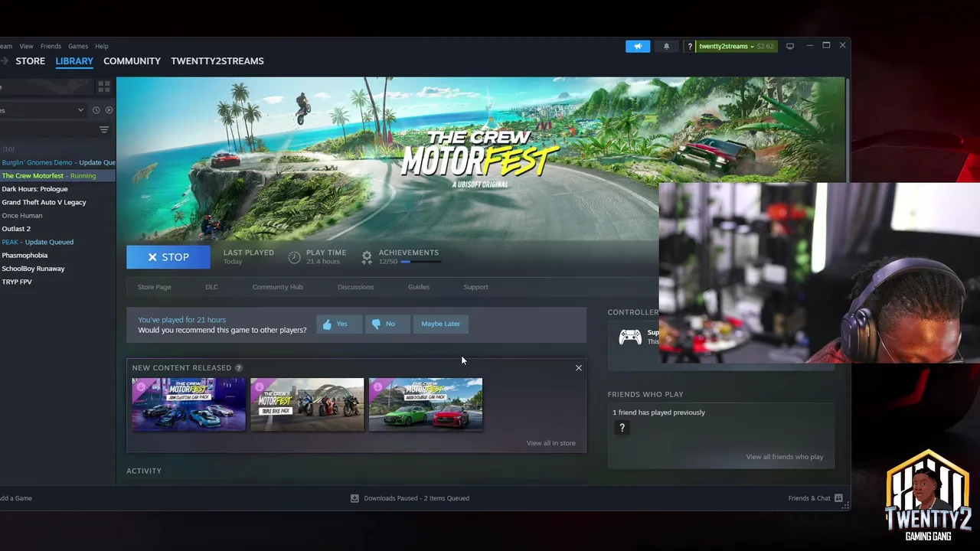Open the View menu
980x551 pixels.
click(x=26, y=46)
